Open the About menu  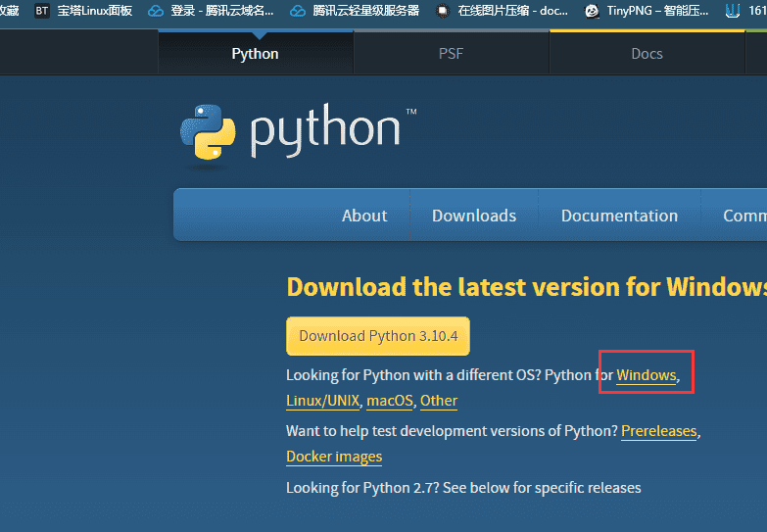(x=364, y=216)
